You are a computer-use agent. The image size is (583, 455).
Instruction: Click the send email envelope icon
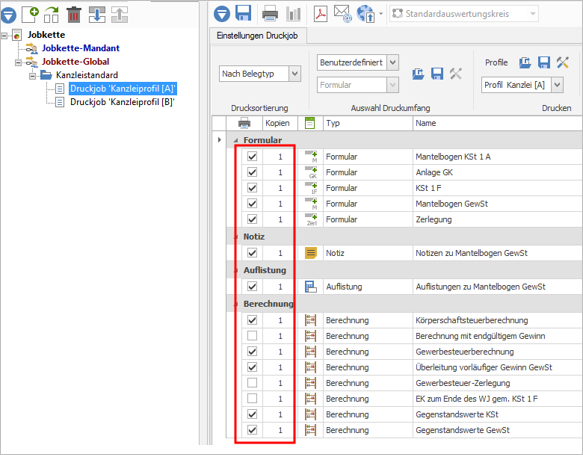(342, 14)
